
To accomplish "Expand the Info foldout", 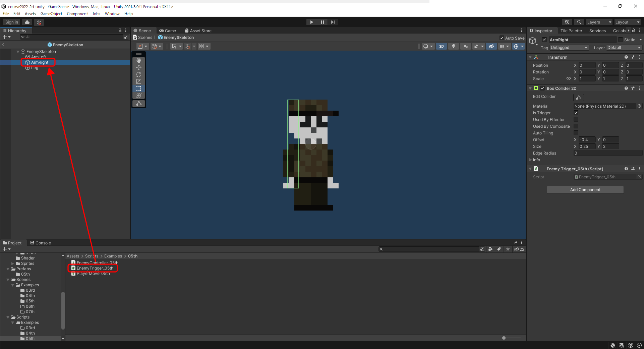I will tap(531, 160).
